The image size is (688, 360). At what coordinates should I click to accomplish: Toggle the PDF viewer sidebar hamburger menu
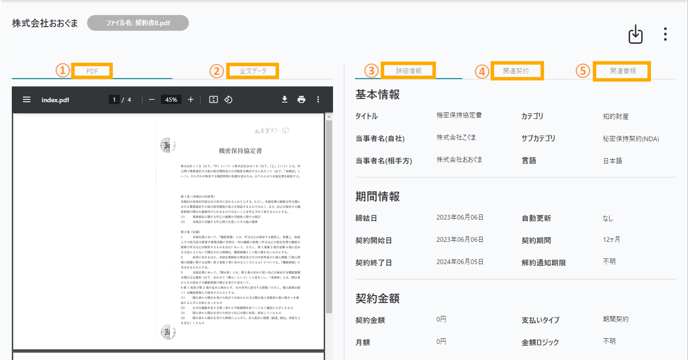27,100
